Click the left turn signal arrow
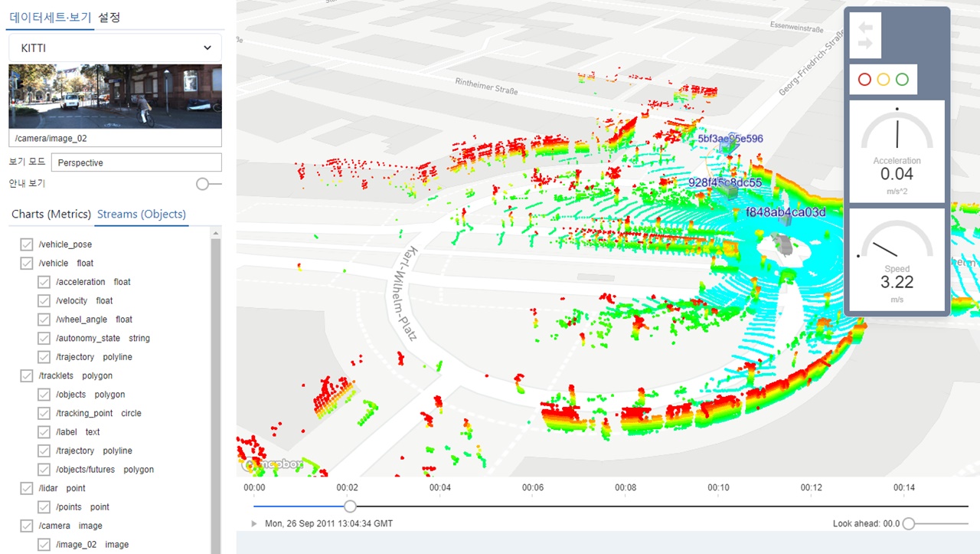Image resolution: width=980 pixels, height=554 pixels. tap(866, 28)
